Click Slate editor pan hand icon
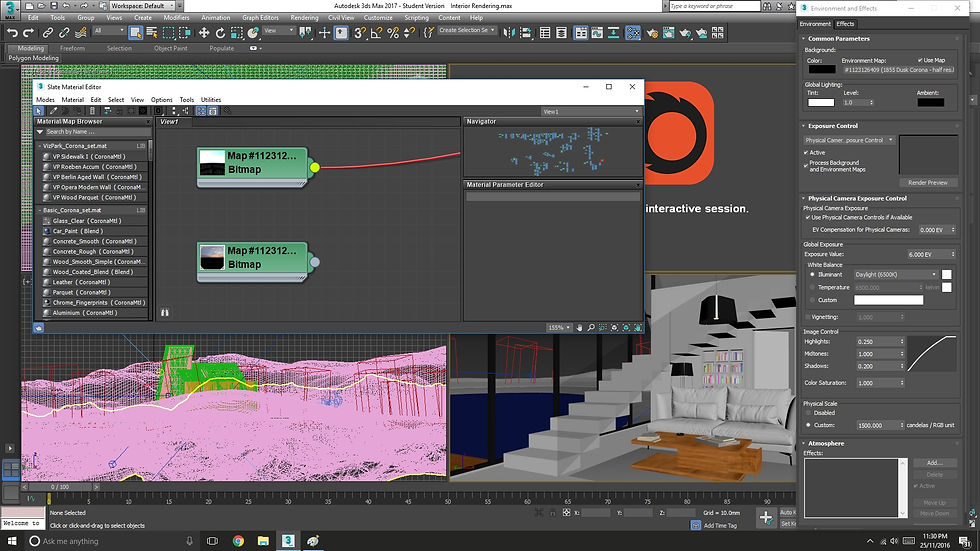This screenshot has height=551, width=980. (x=579, y=327)
